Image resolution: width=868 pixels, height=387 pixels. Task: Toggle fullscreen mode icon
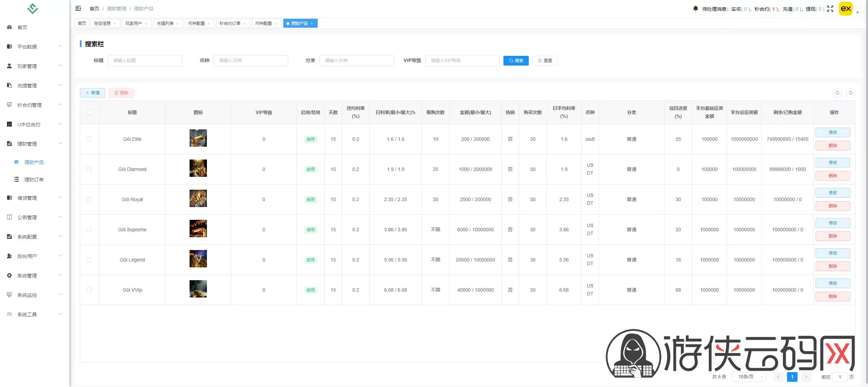coord(830,9)
